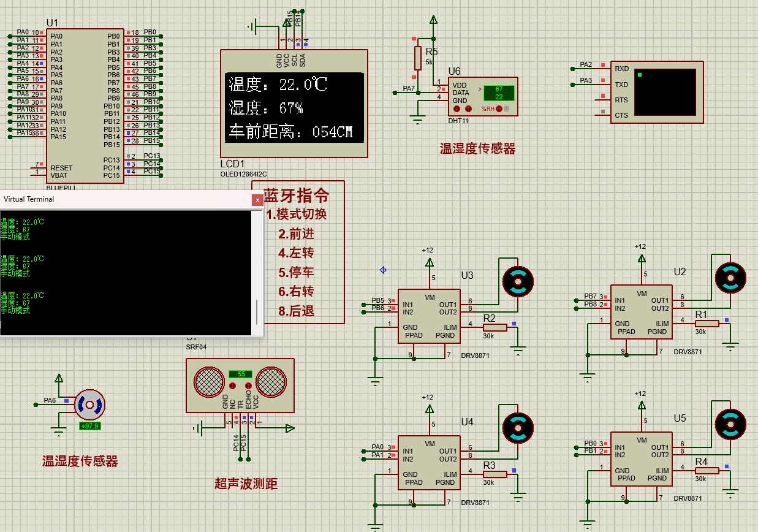
Task: Select the motor connected to U3 driver
Action: (518, 282)
